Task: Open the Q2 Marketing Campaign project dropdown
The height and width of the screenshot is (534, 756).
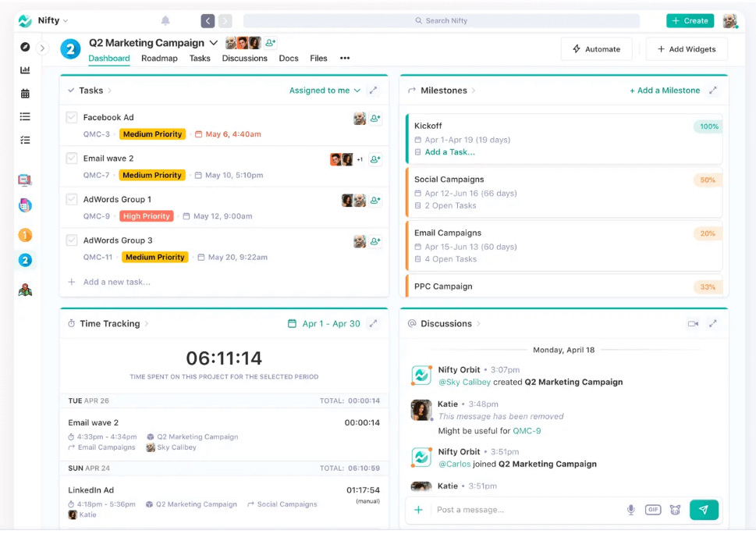Action: coord(214,43)
